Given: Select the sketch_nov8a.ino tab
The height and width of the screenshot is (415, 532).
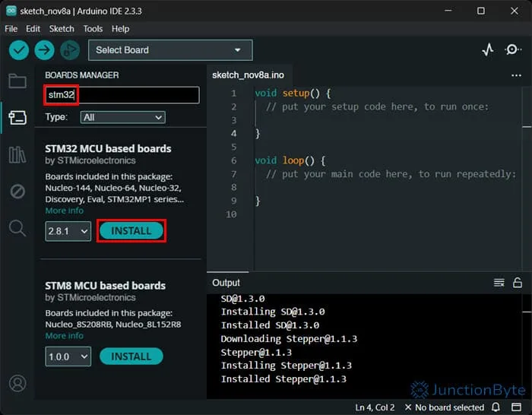Looking at the screenshot, I should tap(248, 75).
